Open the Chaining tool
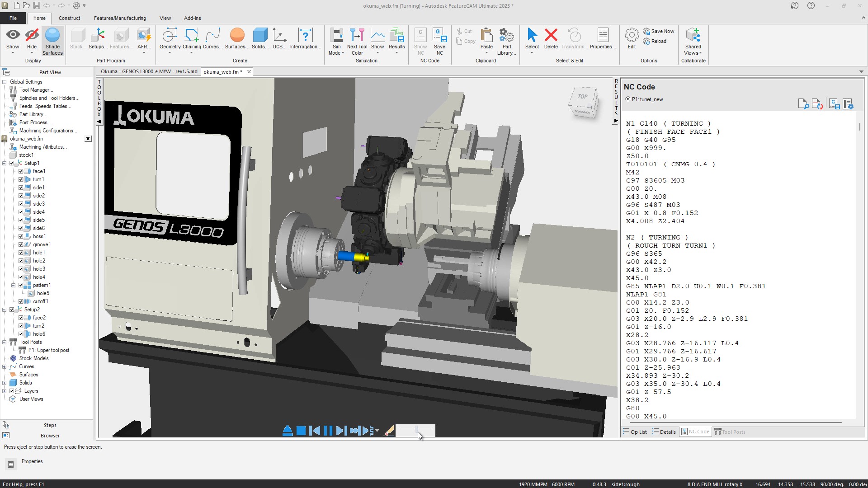This screenshot has height=488, width=868. tap(192, 40)
